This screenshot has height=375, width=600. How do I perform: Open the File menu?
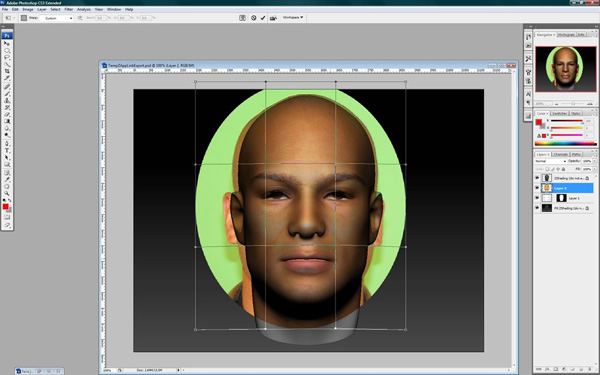(x=5, y=9)
